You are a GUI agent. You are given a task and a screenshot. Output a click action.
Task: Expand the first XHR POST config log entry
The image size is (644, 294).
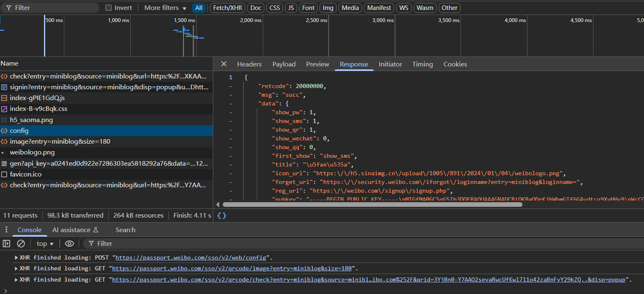[x=17, y=257]
